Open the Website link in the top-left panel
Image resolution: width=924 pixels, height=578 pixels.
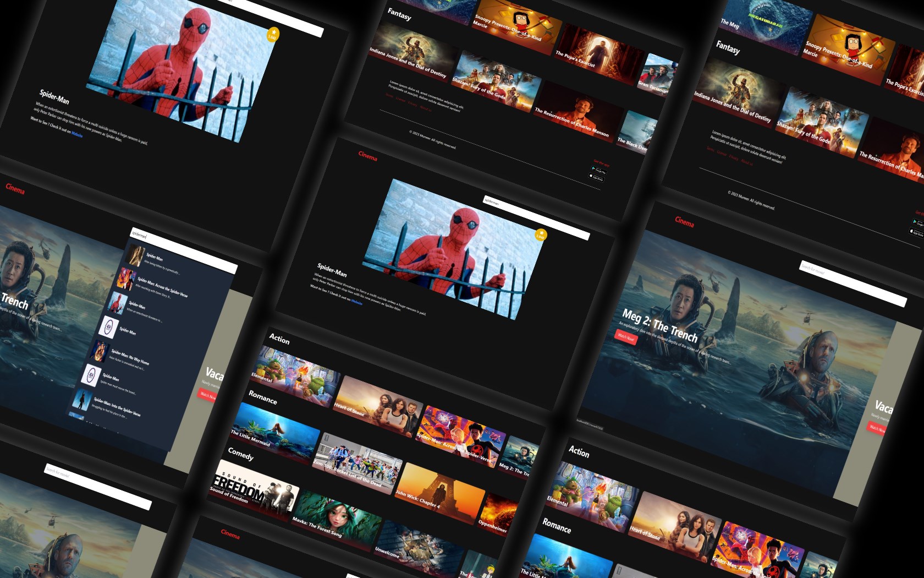coord(77,134)
